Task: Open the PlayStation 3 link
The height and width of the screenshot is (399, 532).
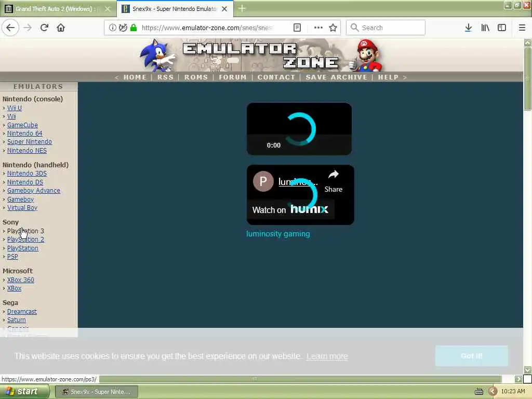Action: pyautogui.click(x=25, y=231)
